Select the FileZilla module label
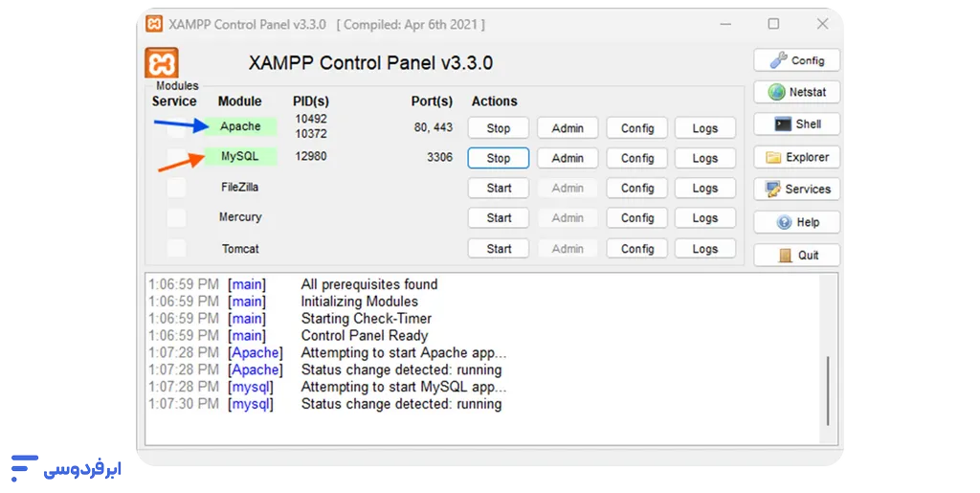 pos(240,187)
